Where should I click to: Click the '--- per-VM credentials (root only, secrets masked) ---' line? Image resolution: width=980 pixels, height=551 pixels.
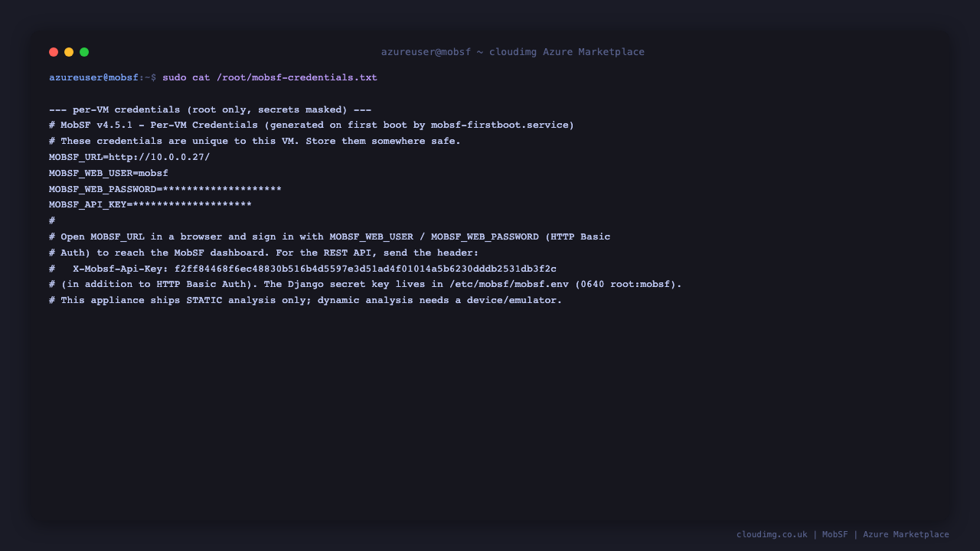[x=210, y=109]
